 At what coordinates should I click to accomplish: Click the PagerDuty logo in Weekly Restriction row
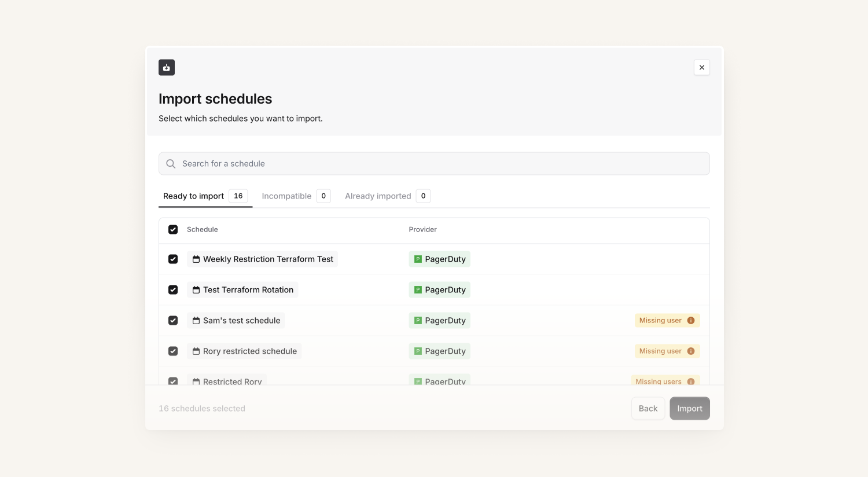pyautogui.click(x=418, y=259)
